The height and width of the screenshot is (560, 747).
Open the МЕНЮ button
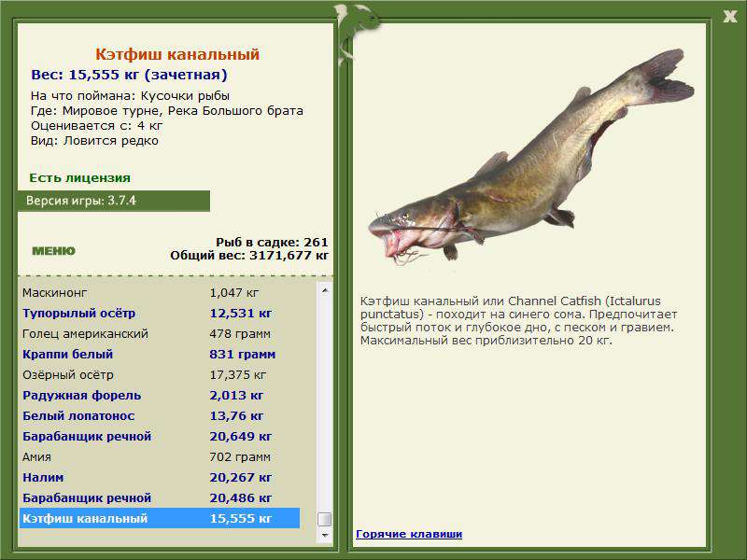point(53,251)
